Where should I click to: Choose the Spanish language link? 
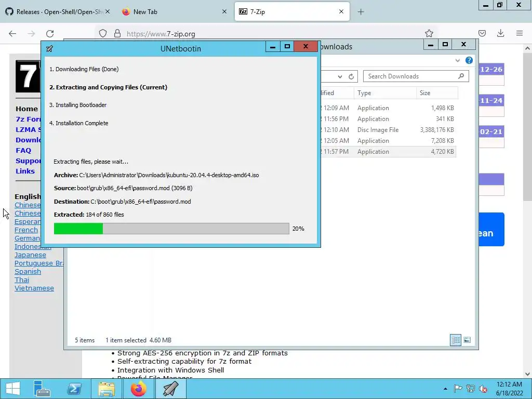(x=28, y=271)
